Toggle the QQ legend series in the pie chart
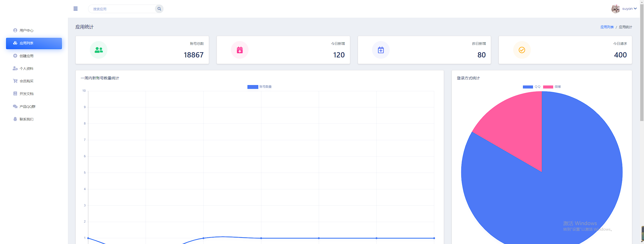The width and height of the screenshot is (644, 244). [x=531, y=87]
